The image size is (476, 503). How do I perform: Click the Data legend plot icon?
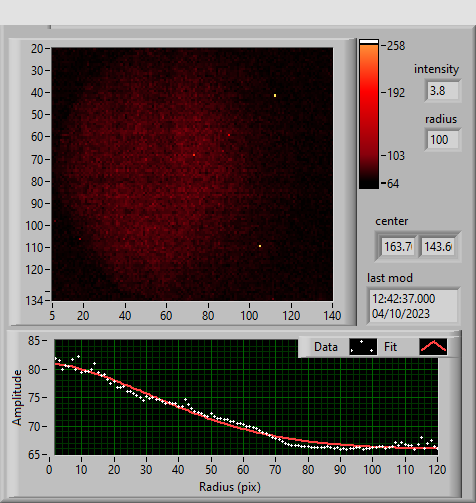[x=363, y=347]
